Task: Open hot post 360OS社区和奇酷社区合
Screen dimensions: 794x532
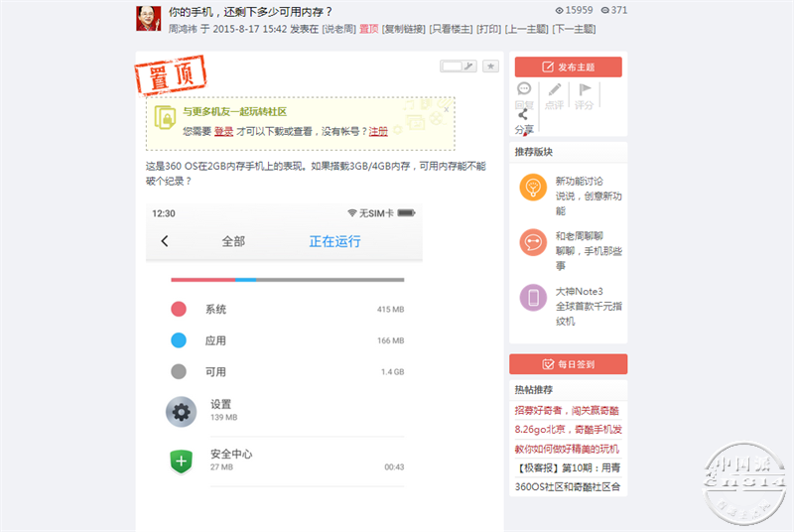Action: (x=567, y=487)
